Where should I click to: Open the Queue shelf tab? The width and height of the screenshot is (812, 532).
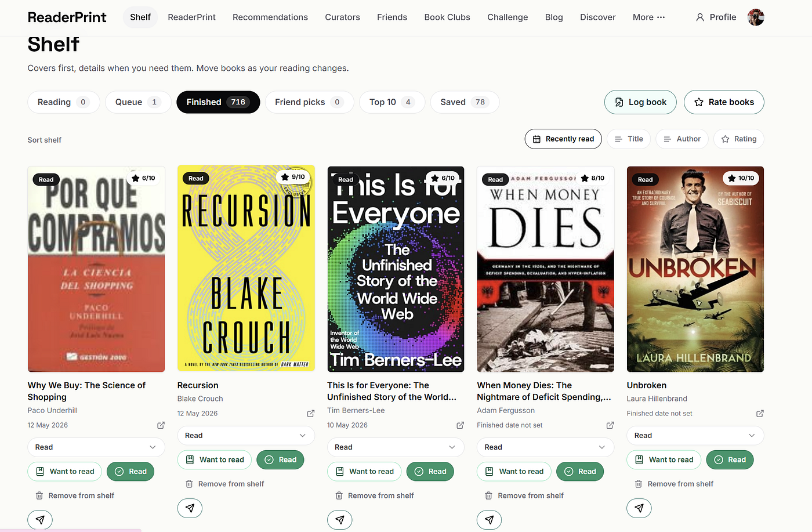point(138,102)
